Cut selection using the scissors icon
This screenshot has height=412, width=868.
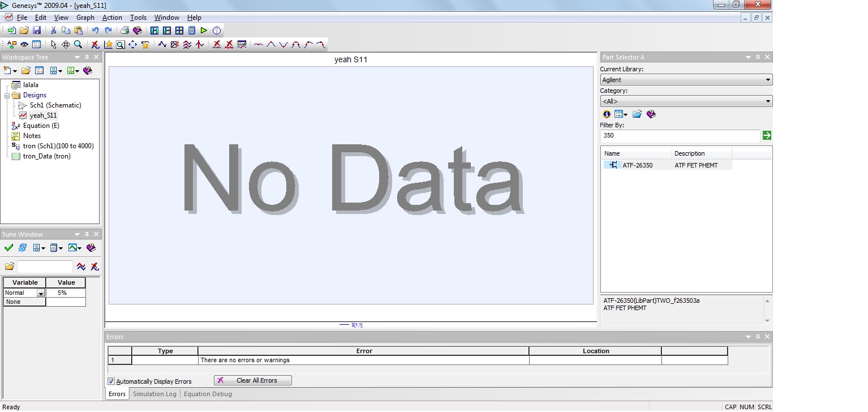point(53,31)
